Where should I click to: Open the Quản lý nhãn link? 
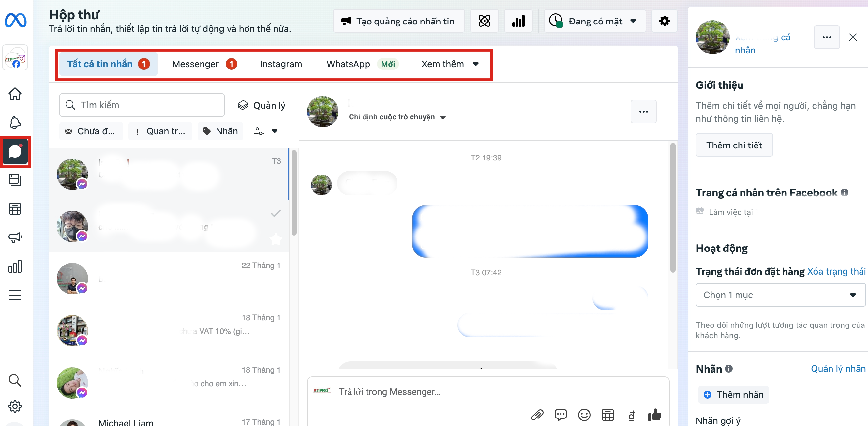click(x=838, y=369)
